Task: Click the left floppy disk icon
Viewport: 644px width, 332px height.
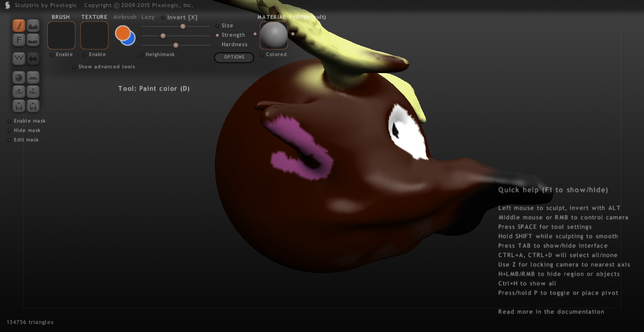Action: [19, 106]
